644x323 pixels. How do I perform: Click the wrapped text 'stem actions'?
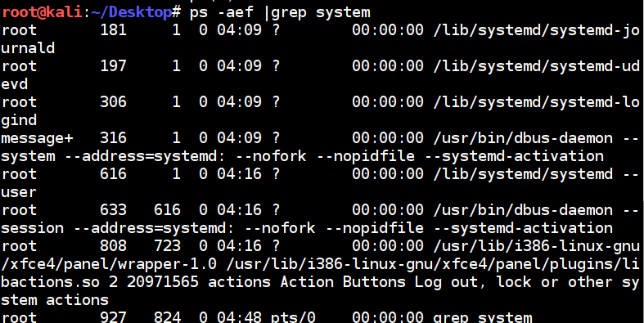[x=55, y=301]
